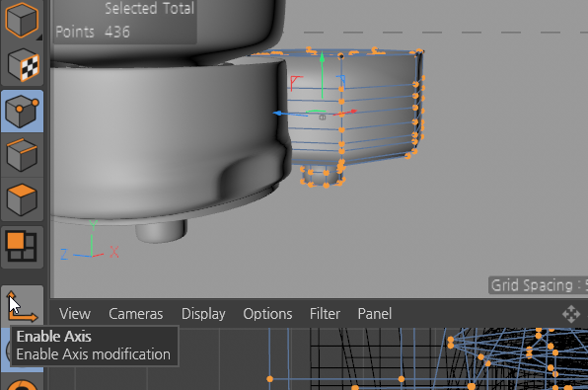Open the View menu

(75, 314)
